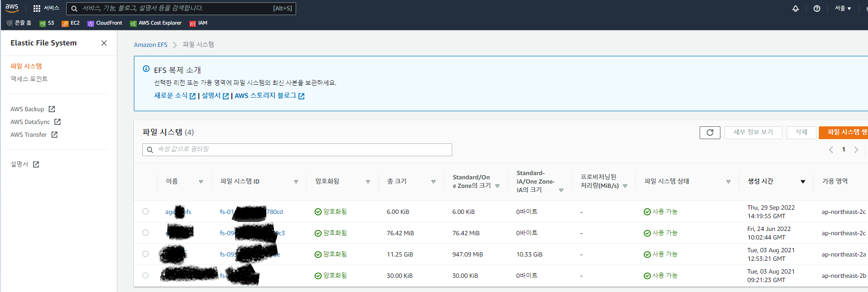Open the file system ID ending 780cd
This screenshot has height=292, width=868.
pyautogui.click(x=251, y=212)
